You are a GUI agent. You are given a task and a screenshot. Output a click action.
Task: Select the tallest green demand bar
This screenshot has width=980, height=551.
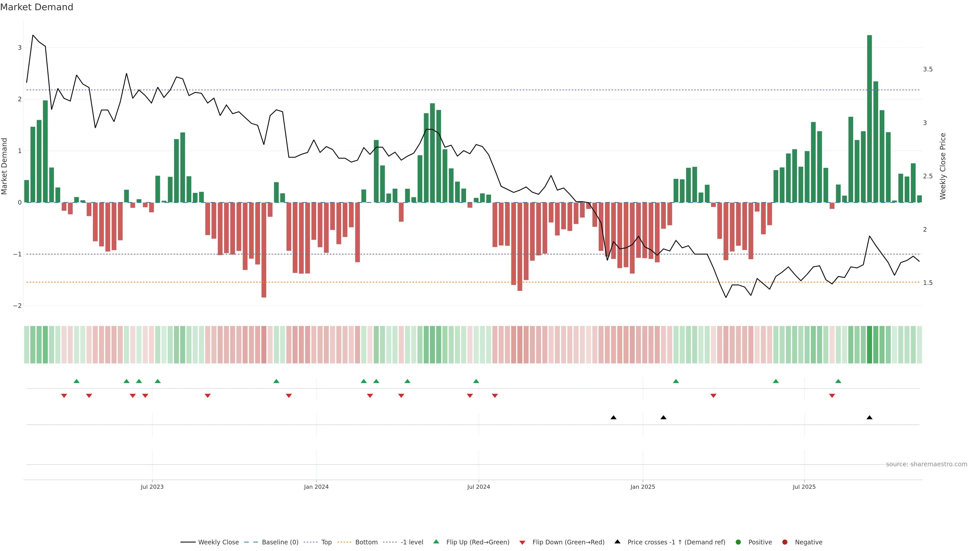[869, 119]
